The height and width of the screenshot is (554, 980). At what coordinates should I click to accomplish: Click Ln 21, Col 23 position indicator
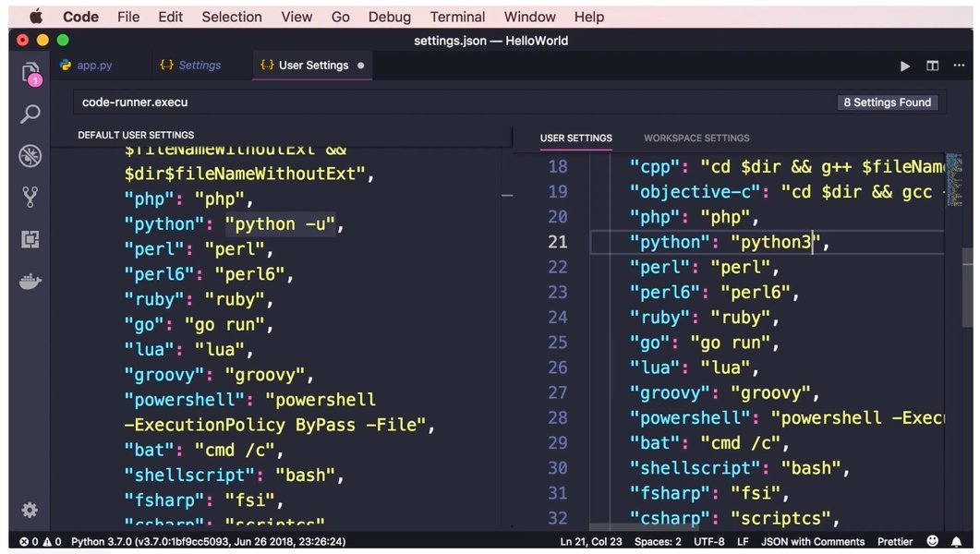590,541
